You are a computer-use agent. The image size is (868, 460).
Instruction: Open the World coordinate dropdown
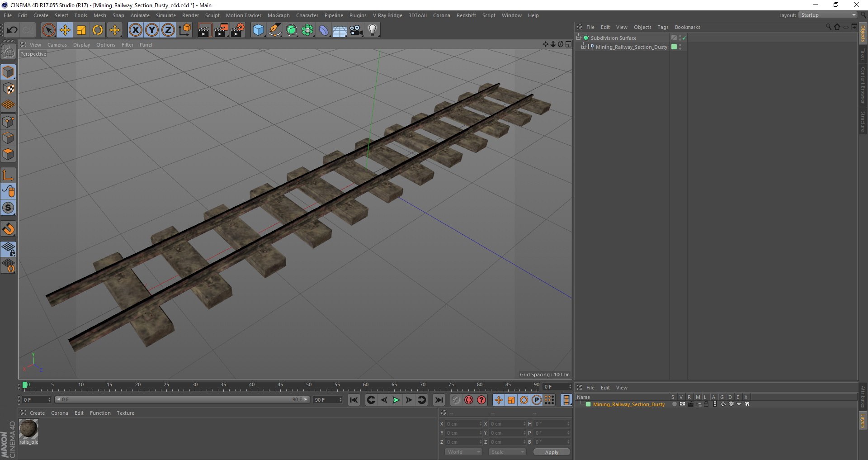pos(463,452)
